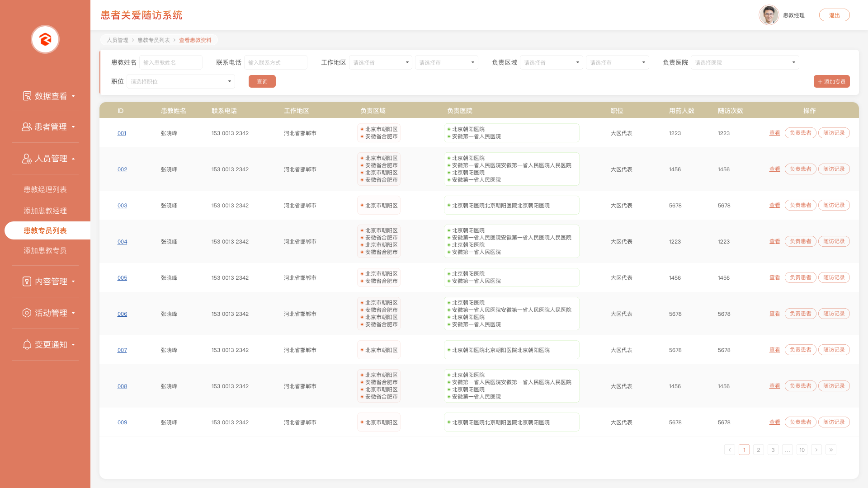Click 随访记录 button in row 009
Image resolution: width=868 pixels, height=488 pixels.
[834, 422]
